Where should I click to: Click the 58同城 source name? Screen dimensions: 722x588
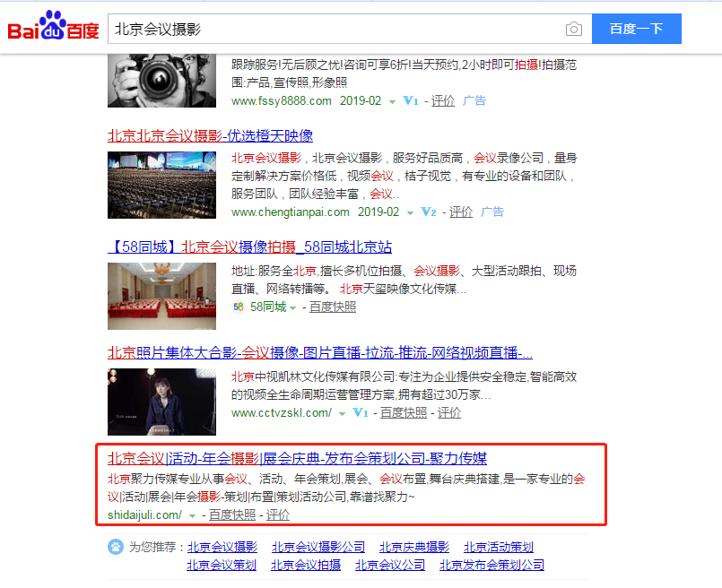point(268,307)
